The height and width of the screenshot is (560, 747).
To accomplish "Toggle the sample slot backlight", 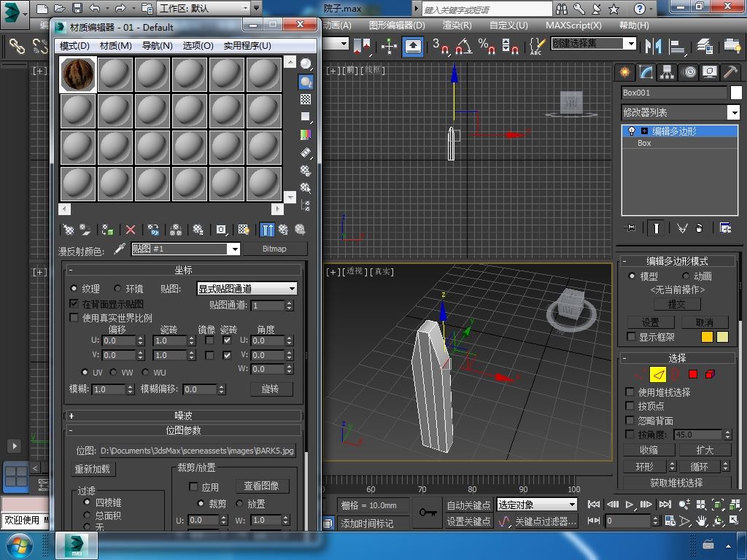I will point(306,82).
